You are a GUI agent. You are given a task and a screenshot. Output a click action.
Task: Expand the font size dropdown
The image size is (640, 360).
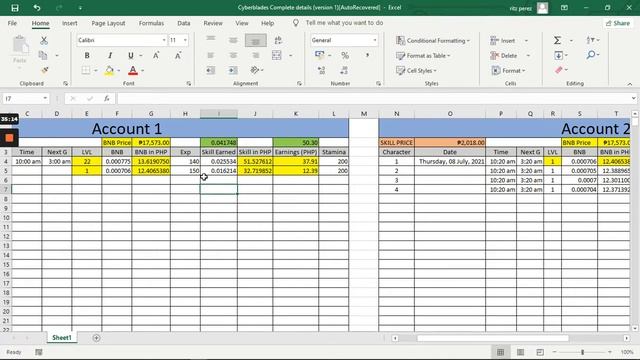coord(185,40)
